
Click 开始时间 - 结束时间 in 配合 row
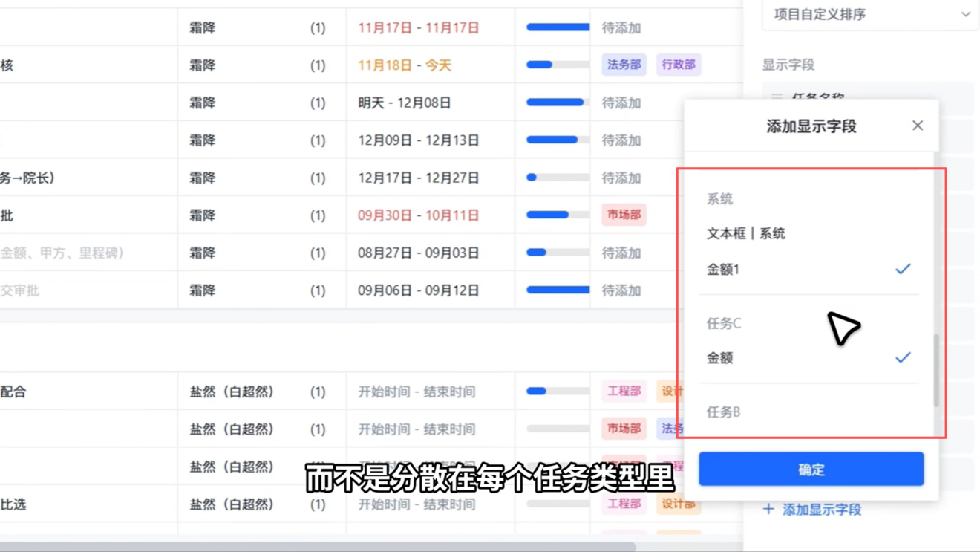point(416,392)
